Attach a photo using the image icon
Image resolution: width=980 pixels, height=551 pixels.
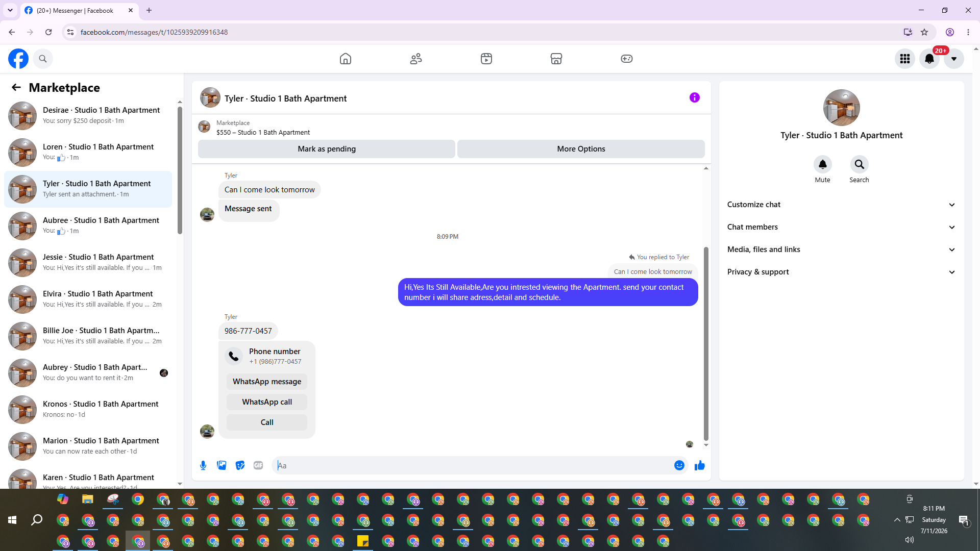pyautogui.click(x=222, y=465)
